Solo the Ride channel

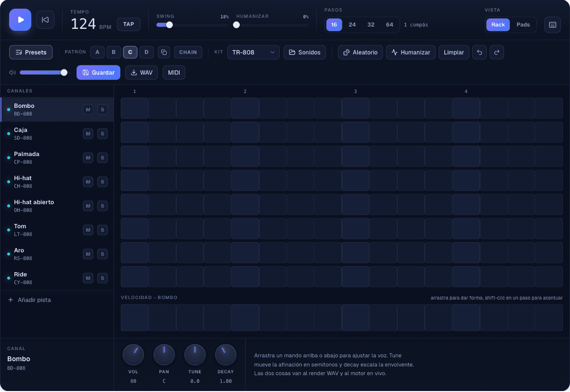[x=103, y=278]
